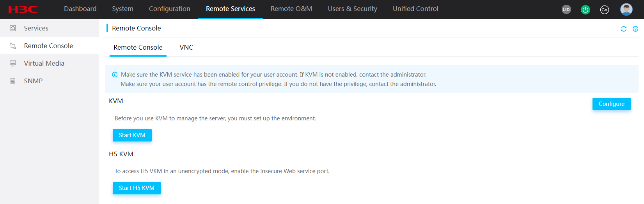Image resolution: width=644 pixels, height=204 pixels.
Task: Launch Start H5 KVM
Action: [x=137, y=188]
